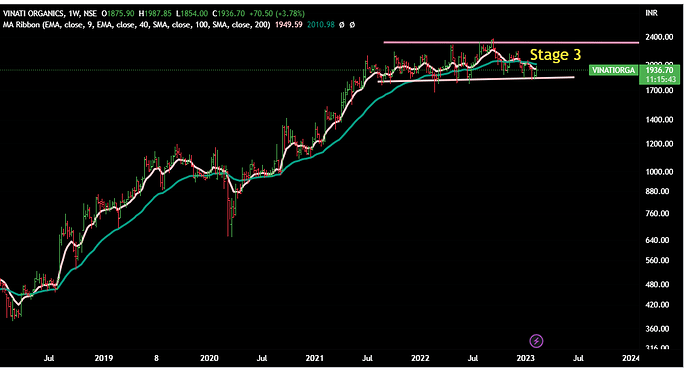Click the 2021 time axis label
The width and height of the screenshot is (690, 372).
[315, 358]
